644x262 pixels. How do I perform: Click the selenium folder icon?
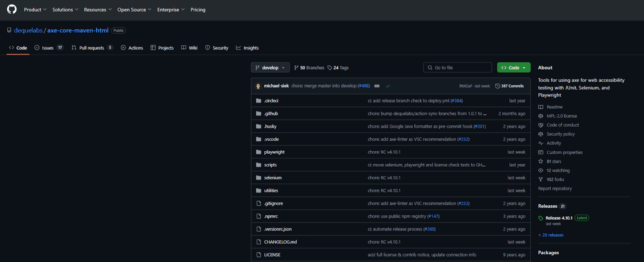[259, 178]
